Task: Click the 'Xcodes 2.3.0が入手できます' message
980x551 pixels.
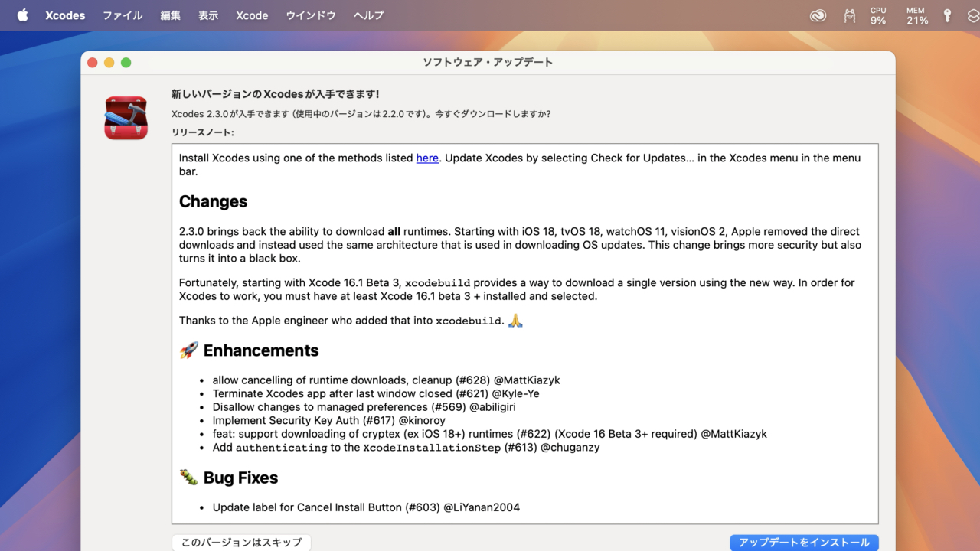Action: pos(361,114)
